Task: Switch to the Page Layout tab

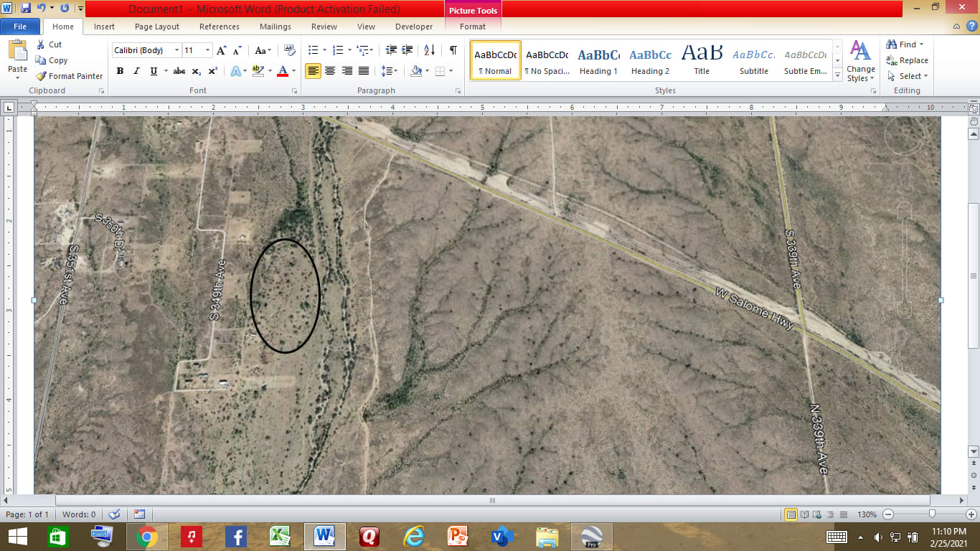Action: coord(157,27)
